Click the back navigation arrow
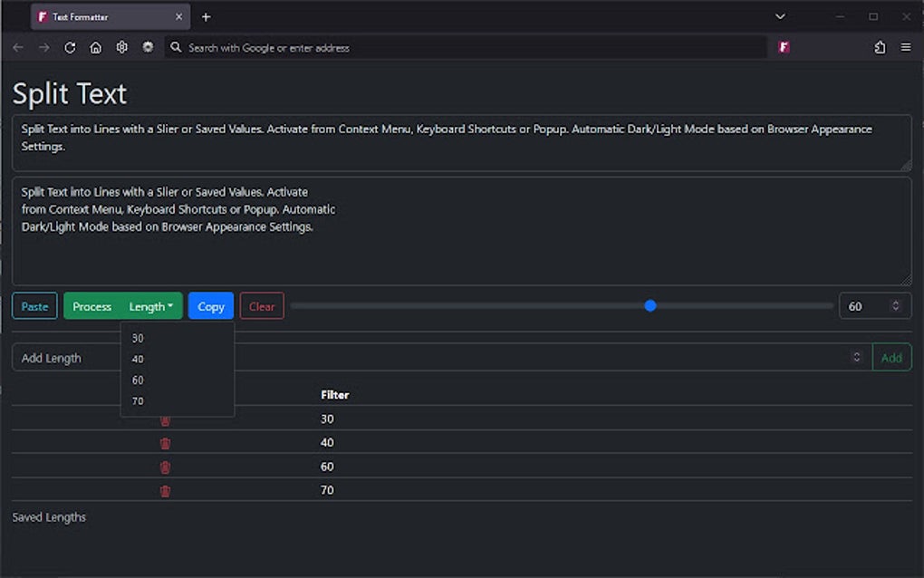 (17, 47)
